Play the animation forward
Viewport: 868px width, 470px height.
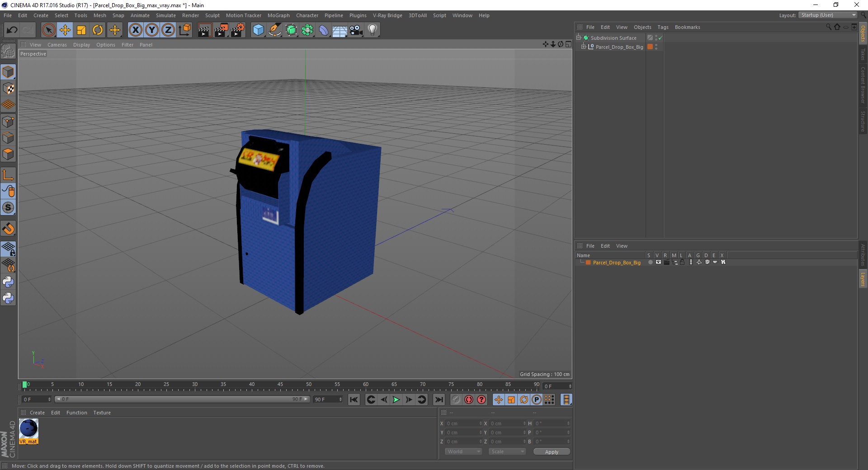tap(396, 399)
